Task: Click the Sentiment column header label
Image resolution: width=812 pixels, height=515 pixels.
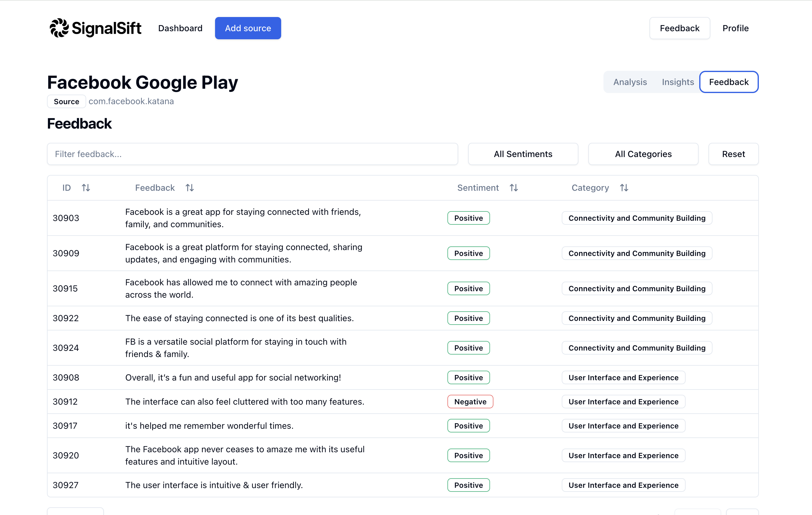Action: click(478, 188)
